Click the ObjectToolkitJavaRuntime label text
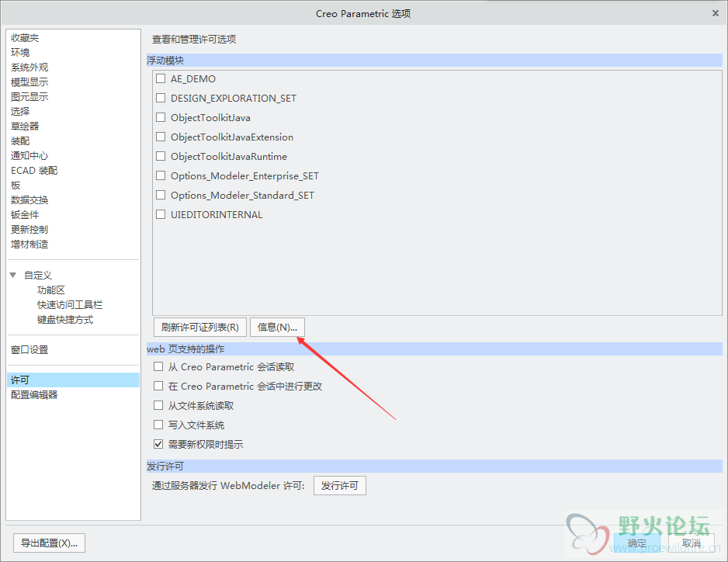This screenshot has height=562, width=728. [x=229, y=157]
